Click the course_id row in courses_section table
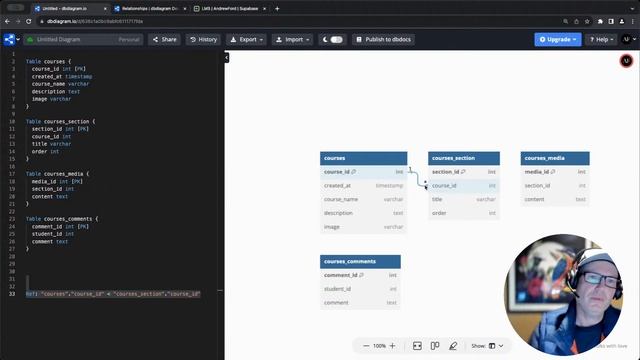This screenshot has height=360, width=640. pyautogui.click(x=464, y=186)
